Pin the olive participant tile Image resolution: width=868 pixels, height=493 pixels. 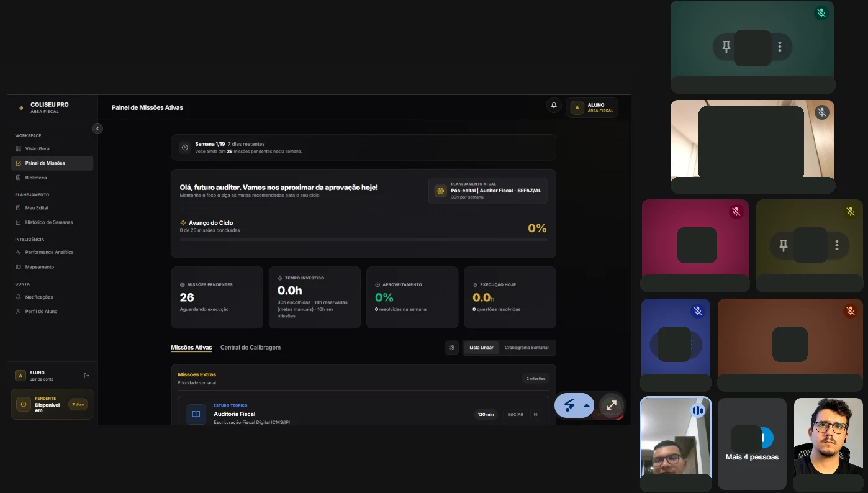point(783,245)
